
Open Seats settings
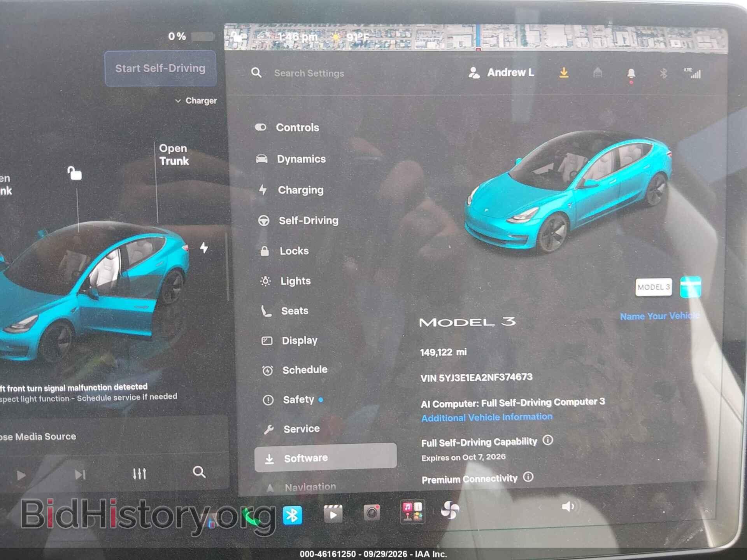285,311
